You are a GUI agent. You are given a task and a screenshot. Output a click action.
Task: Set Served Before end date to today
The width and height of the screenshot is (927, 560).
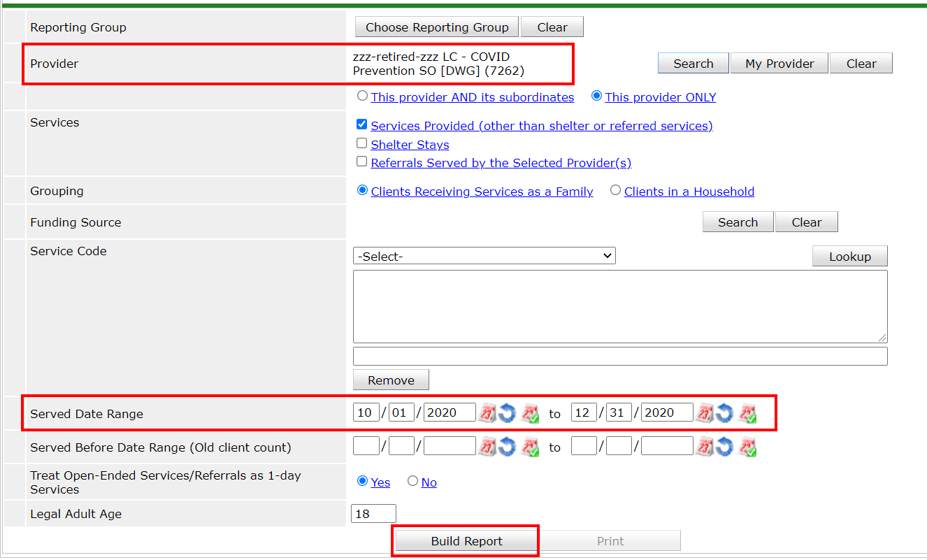(748, 446)
